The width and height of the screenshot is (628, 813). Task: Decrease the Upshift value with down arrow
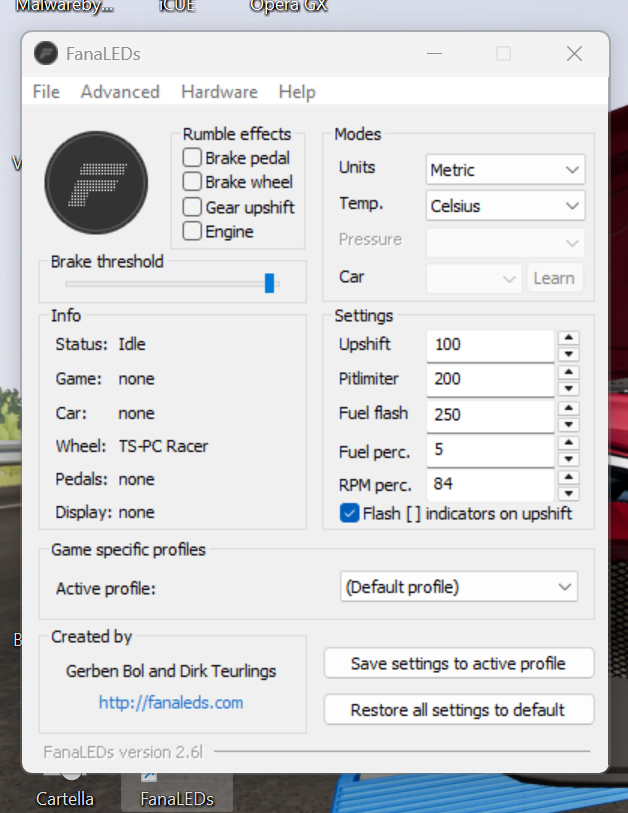569,354
